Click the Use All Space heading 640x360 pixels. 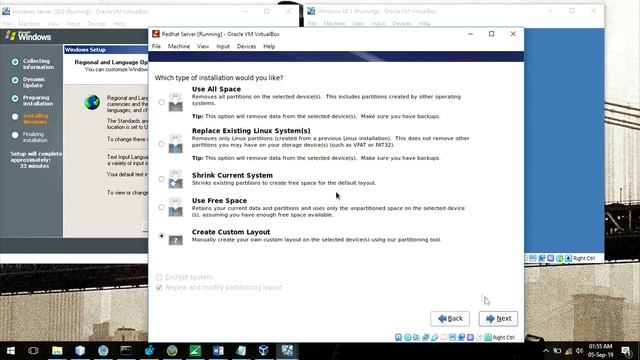(x=216, y=89)
